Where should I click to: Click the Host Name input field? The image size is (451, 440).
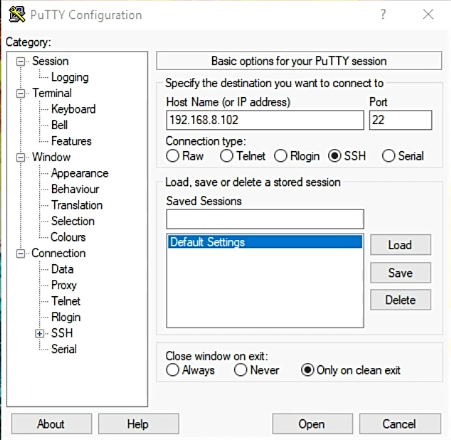[x=265, y=120]
